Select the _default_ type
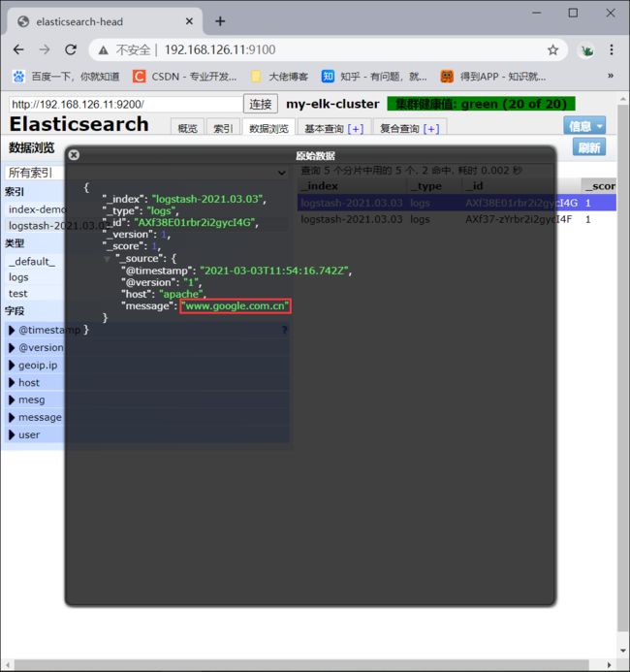This screenshot has height=672, width=630. point(32,261)
